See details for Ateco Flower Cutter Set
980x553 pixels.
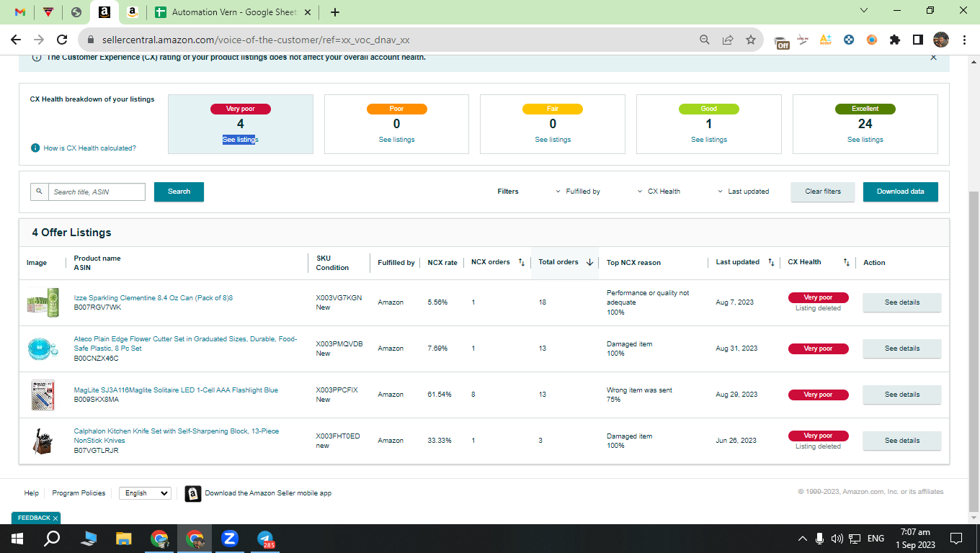pos(902,349)
